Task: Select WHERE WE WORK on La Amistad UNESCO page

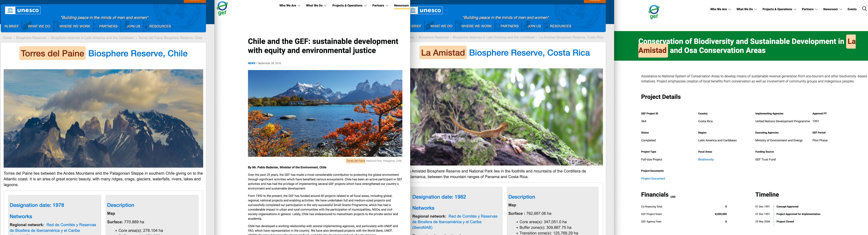Action: pyautogui.click(x=476, y=26)
